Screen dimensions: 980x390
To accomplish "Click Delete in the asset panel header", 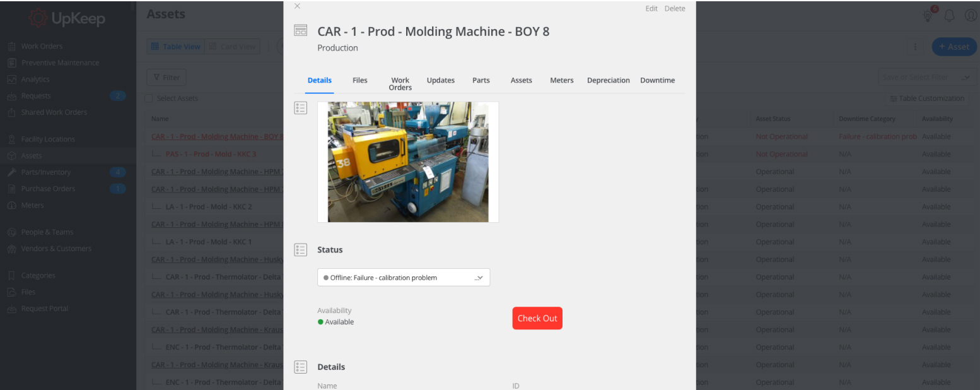I will point(675,9).
